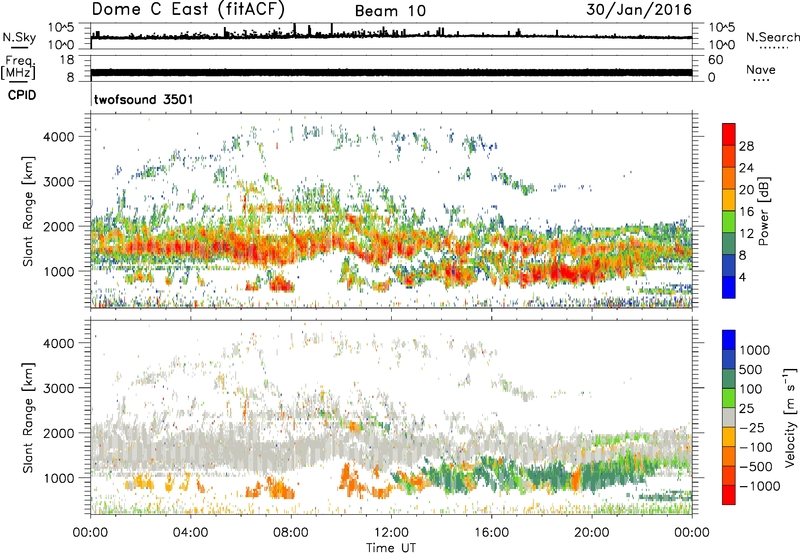Click the "500" label on the velocity color bar
This screenshot has width=800, height=554.
tap(751, 369)
